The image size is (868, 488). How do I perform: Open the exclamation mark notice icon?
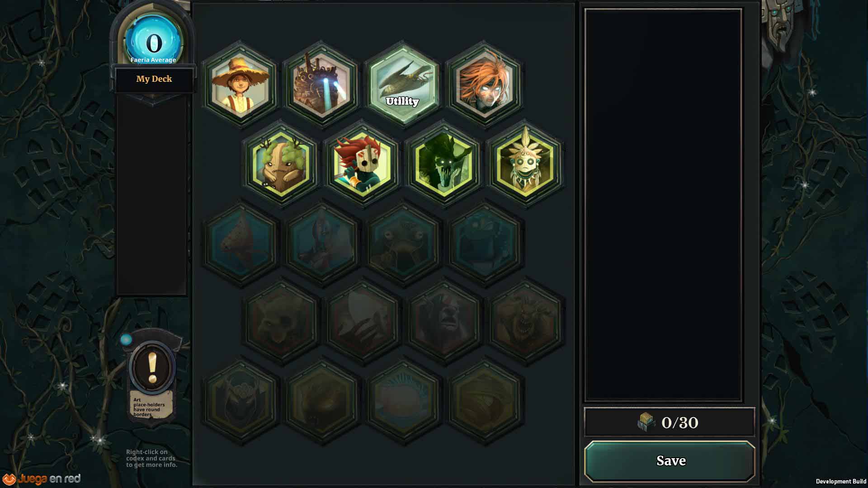pos(152,367)
